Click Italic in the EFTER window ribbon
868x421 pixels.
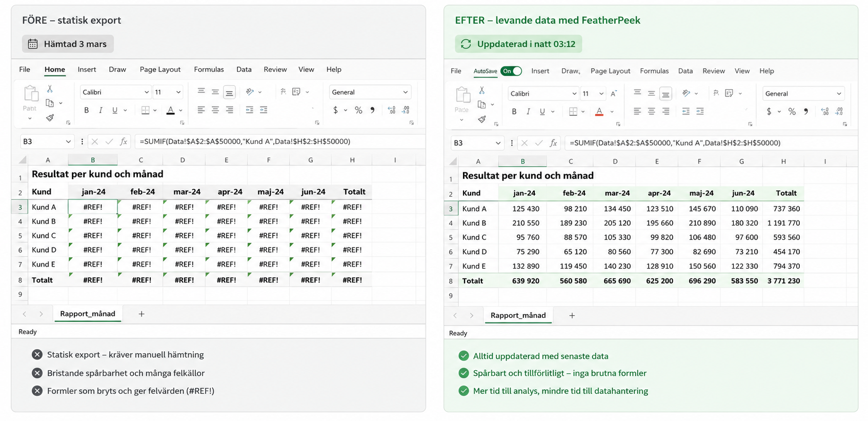[x=528, y=112]
